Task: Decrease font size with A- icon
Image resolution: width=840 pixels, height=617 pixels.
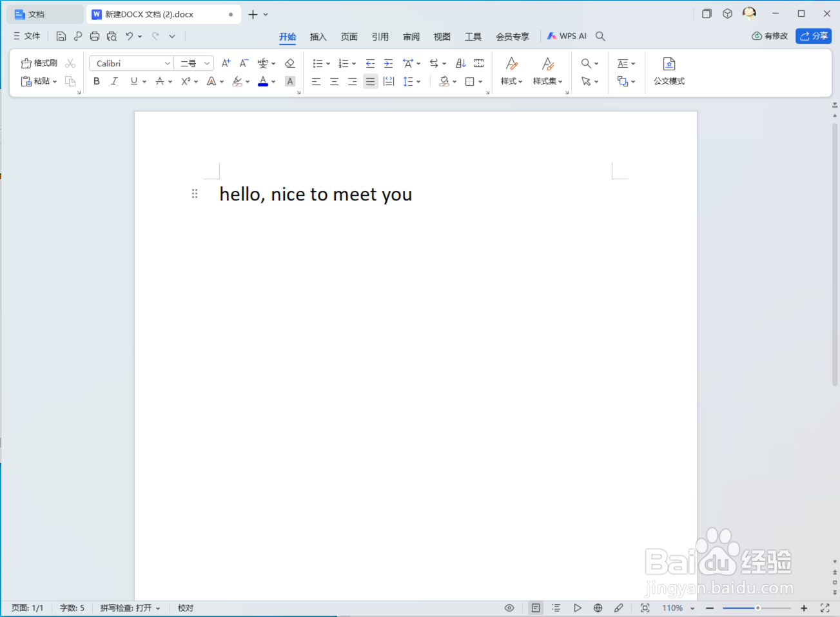Action: pos(244,63)
